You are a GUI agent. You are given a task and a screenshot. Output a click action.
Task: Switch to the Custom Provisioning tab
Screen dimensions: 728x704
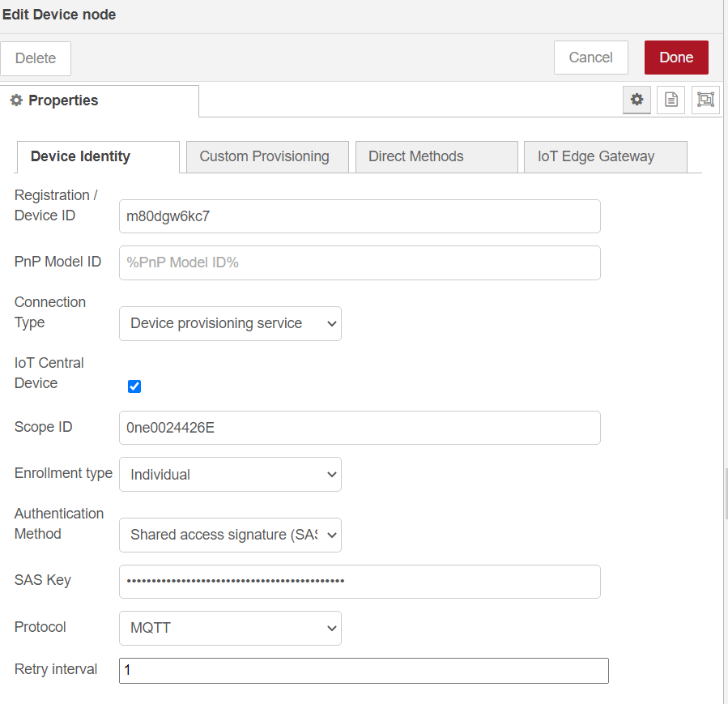click(x=267, y=156)
